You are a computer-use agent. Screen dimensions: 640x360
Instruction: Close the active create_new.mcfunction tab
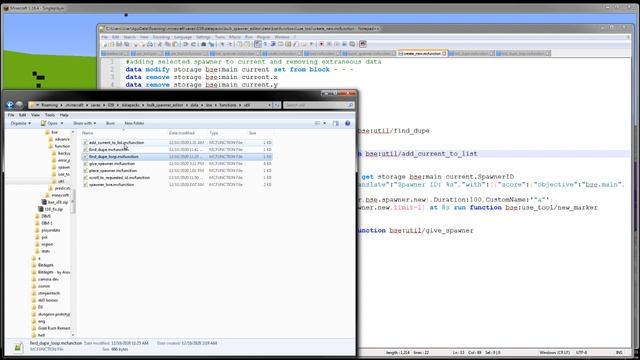[x=444, y=53]
